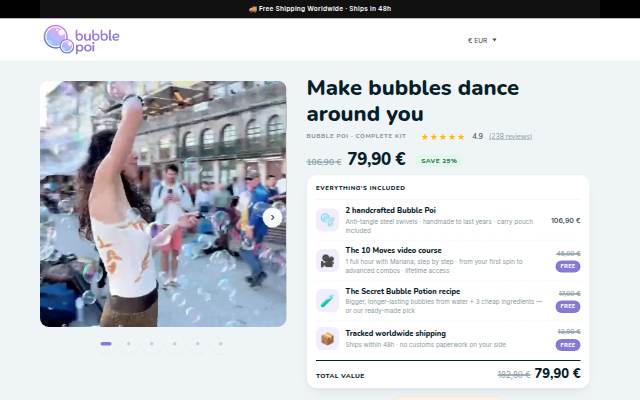The image size is (640, 400).
Task: Click the product photo of woman with bubbles
Action: (x=163, y=204)
